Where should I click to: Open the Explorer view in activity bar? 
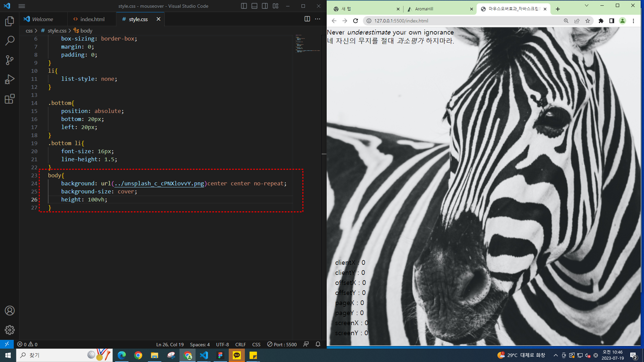10,21
